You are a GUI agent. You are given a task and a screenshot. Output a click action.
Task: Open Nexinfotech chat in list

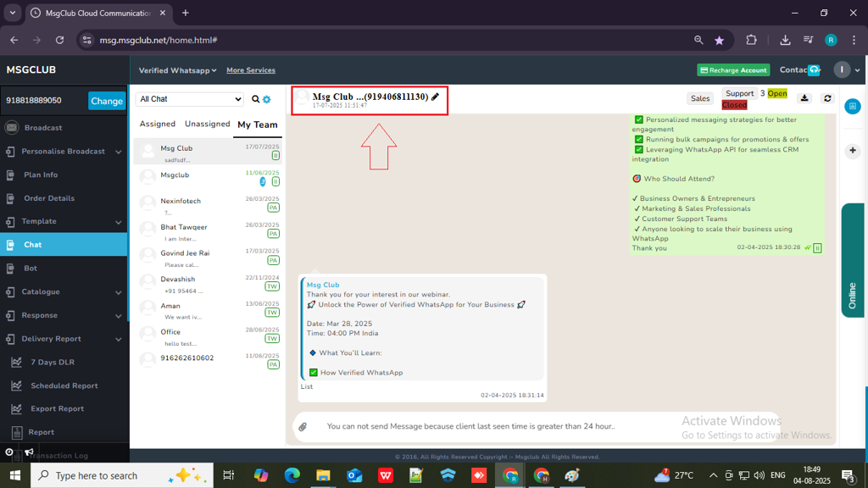[209, 204]
